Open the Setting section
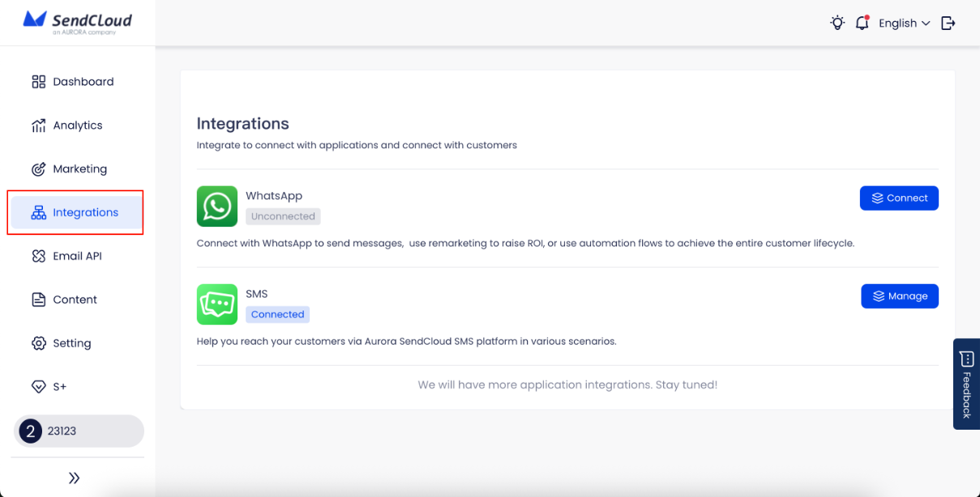This screenshot has width=980, height=497. click(x=71, y=343)
